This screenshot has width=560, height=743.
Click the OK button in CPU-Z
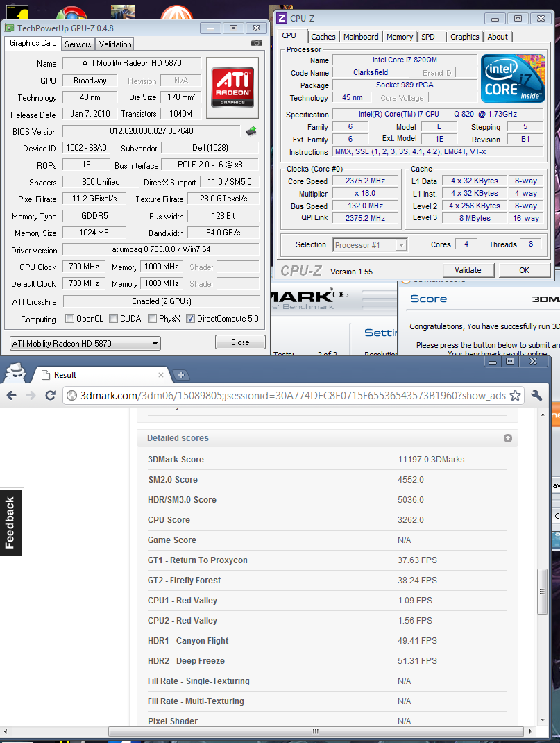point(524,270)
